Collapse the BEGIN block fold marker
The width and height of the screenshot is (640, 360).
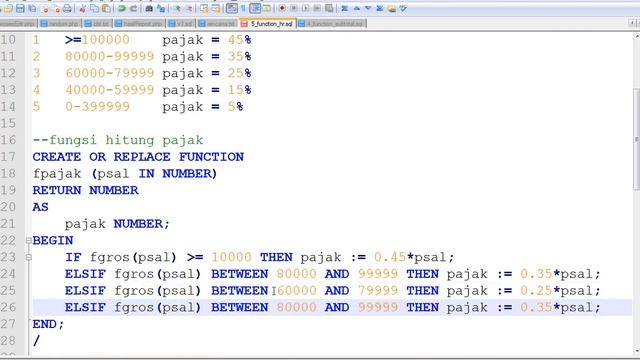click(28, 240)
